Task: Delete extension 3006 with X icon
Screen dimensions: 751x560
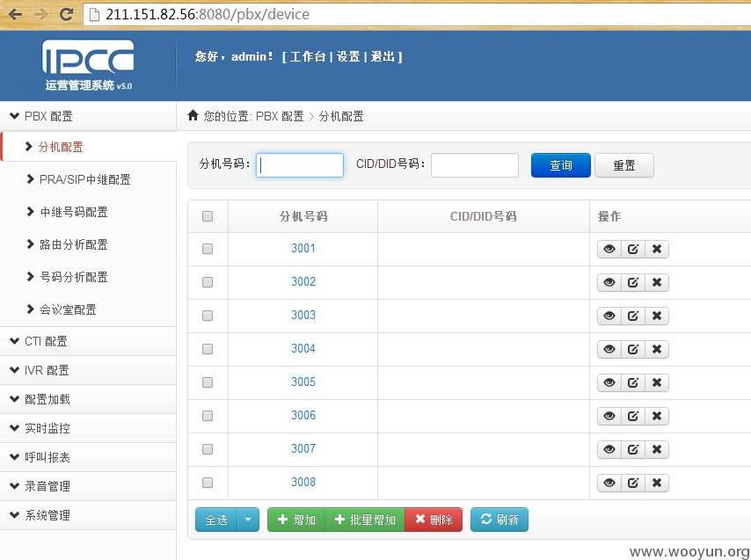Action: [x=657, y=416]
